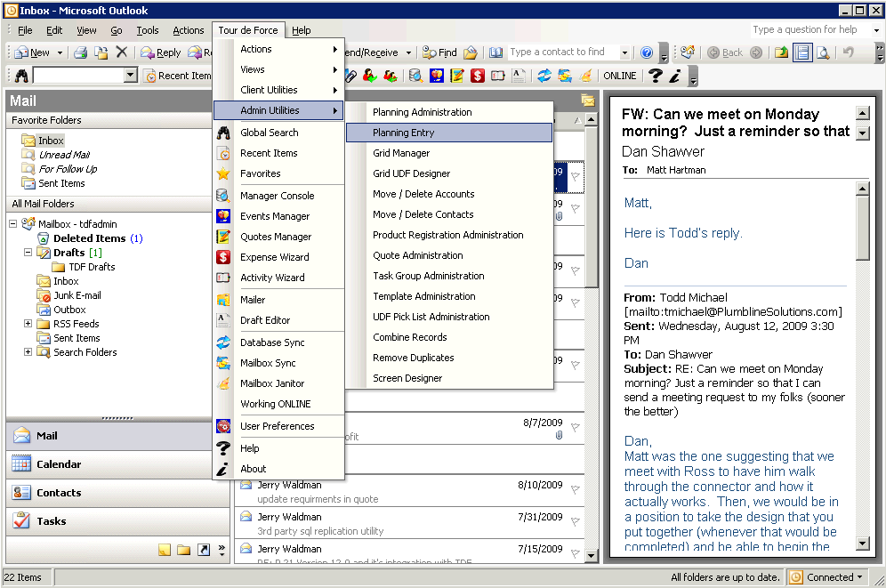This screenshot has width=886, height=588.
Task: Open Activity Wizard from the toolbar icon
Action: tap(498, 75)
